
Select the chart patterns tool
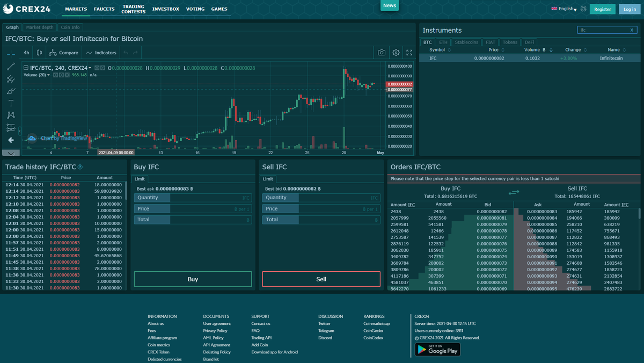pos(11,115)
